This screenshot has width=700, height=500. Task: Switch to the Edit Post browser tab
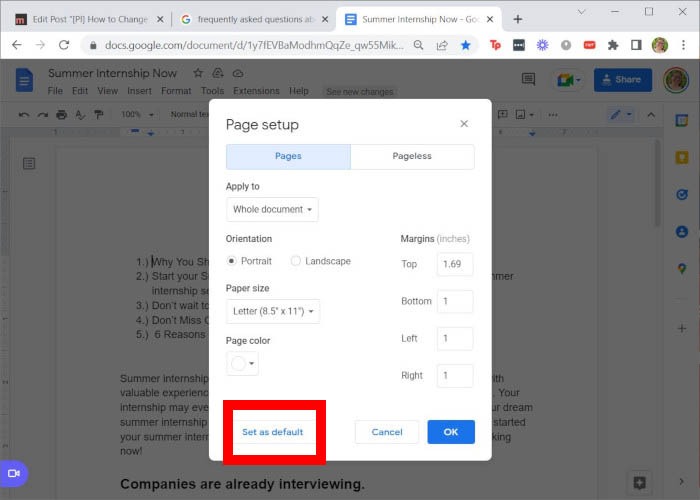click(89, 20)
